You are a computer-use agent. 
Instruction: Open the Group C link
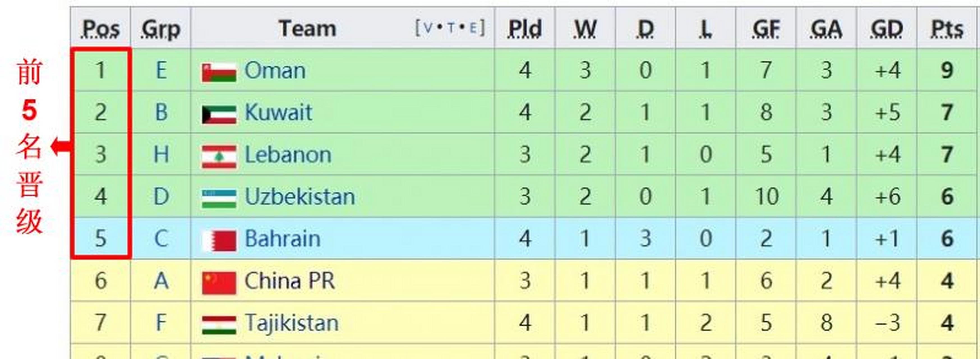(161, 239)
